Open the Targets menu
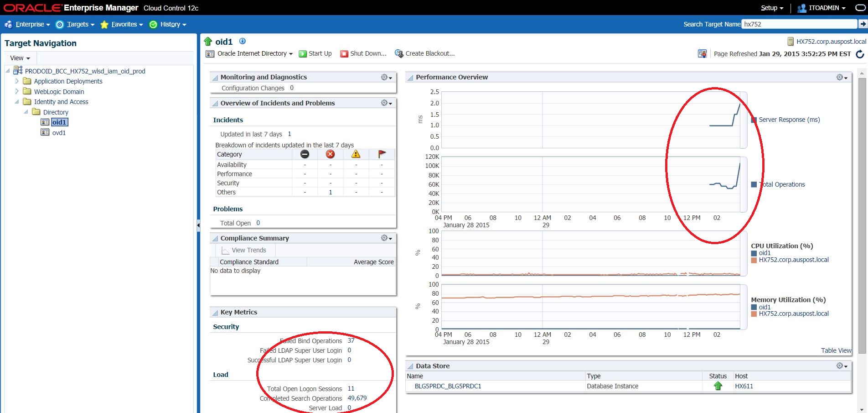868x413 pixels. pos(75,24)
